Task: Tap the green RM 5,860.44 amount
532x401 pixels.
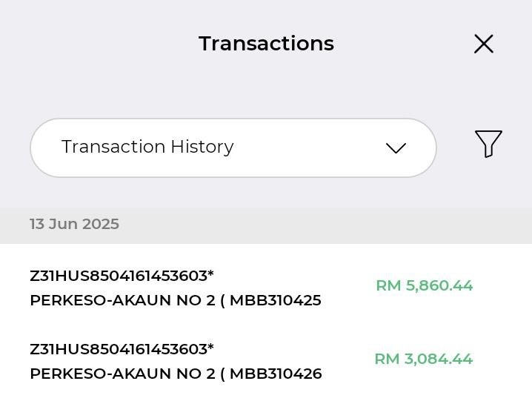Action: [424, 285]
